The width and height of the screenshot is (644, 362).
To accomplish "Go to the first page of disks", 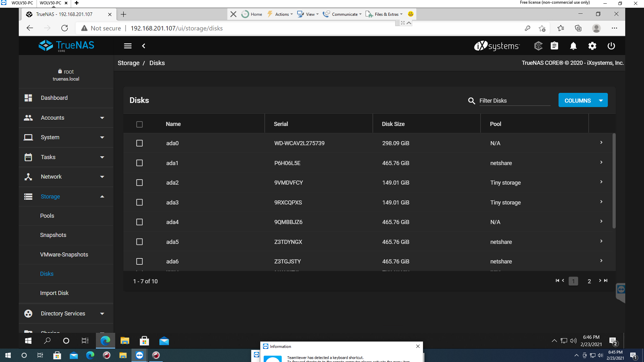I will pyautogui.click(x=557, y=281).
